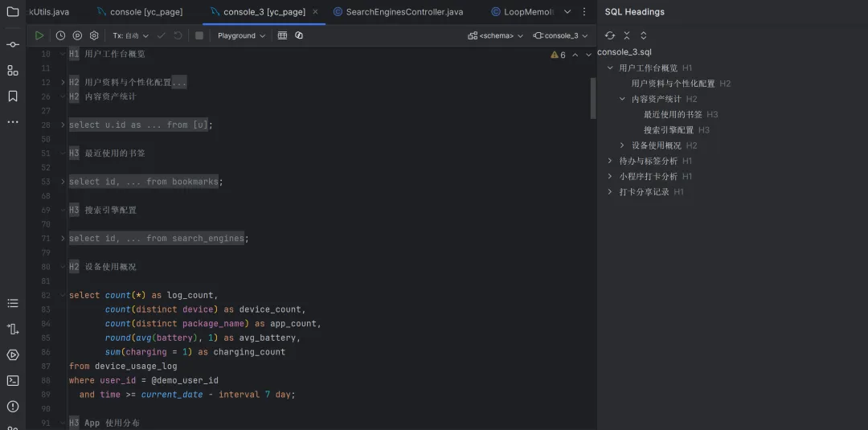The image size is (868, 430).
Task: Open the Services run tool window
Action: [x=13, y=354]
